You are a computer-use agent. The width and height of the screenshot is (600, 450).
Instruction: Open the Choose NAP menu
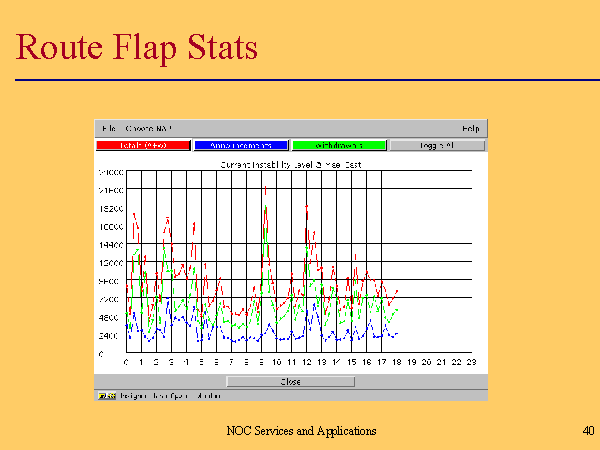point(140,129)
